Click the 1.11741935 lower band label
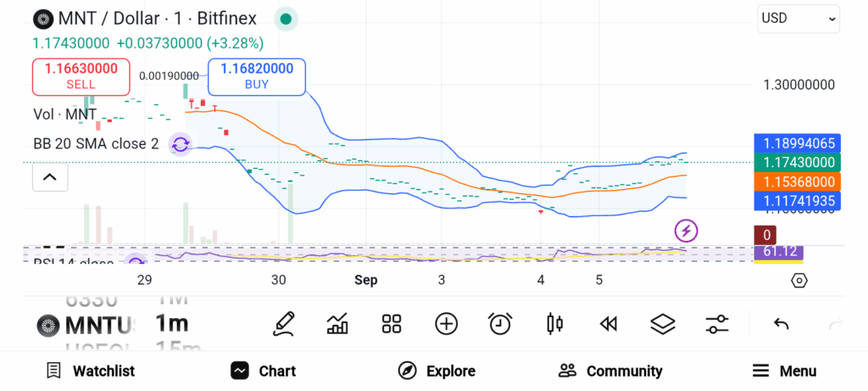The height and width of the screenshot is (391, 868). [x=798, y=200]
